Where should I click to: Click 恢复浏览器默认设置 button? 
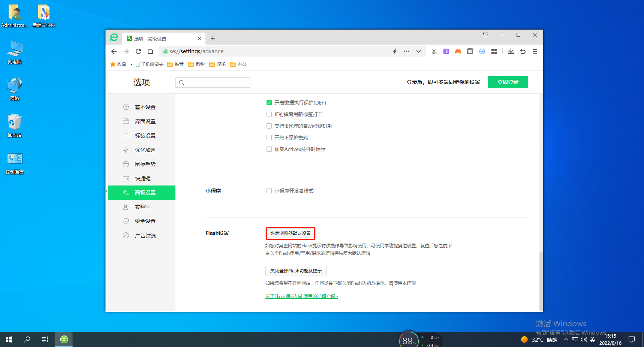coord(291,233)
